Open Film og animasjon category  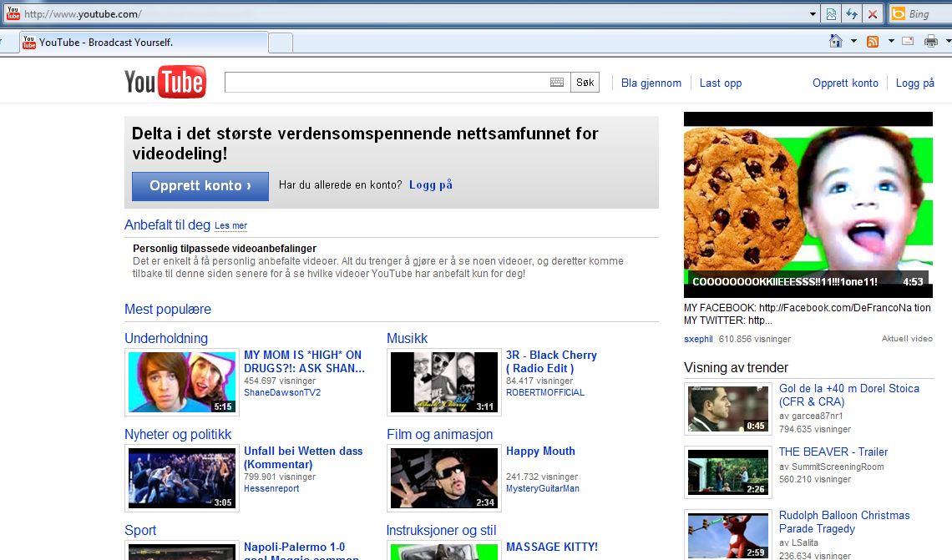(x=439, y=435)
